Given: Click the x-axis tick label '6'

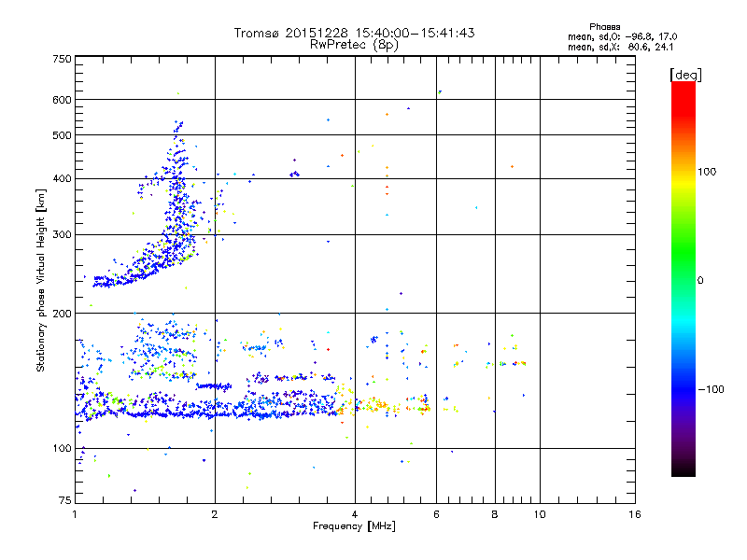Looking at the screenshot, I should 436,514.
